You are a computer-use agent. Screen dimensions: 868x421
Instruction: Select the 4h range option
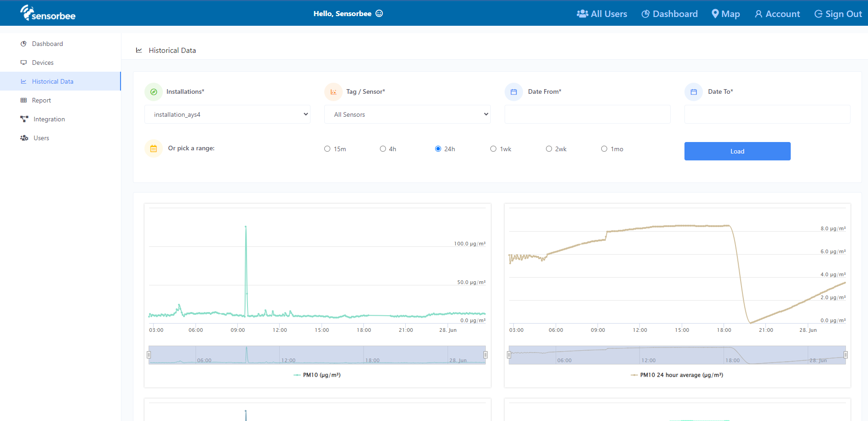(383, 149)
